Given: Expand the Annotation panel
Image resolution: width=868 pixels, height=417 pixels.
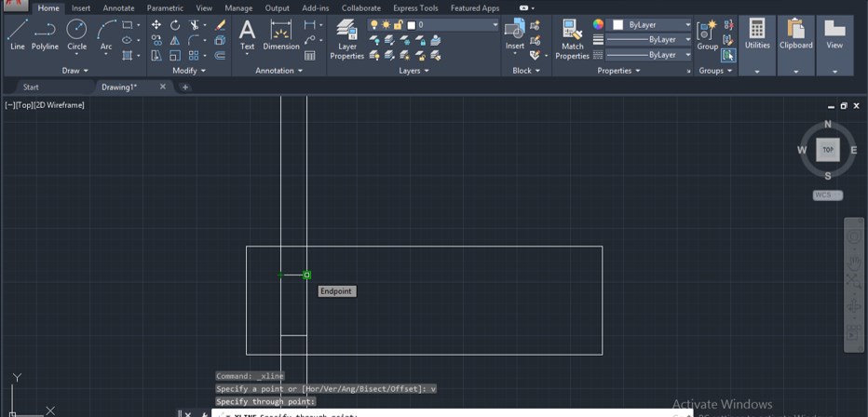Looking at the screenshot, I should tap(279, 71).
